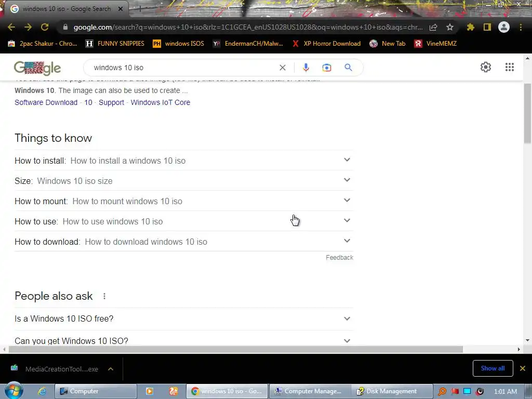532x399 pixels.
Task: Switch to Computer taskbar window
Action: click(96, 391)
